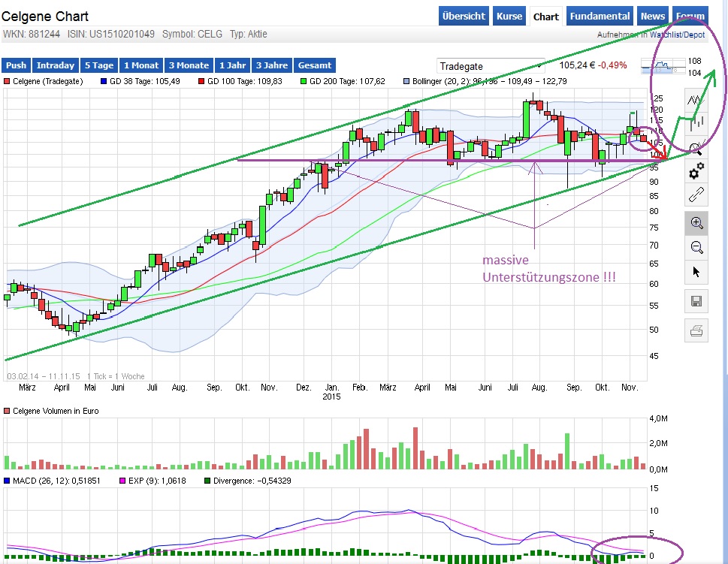This screenshot has height=564, width=728.
Task: Set time range to 3 Monate
Action: point(188,65)
